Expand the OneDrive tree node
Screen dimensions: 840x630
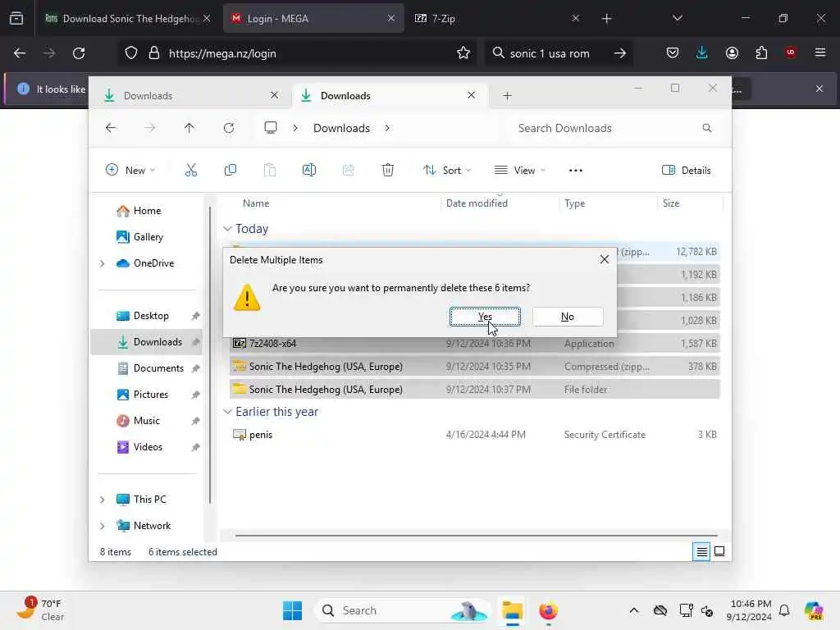point(103,263)
